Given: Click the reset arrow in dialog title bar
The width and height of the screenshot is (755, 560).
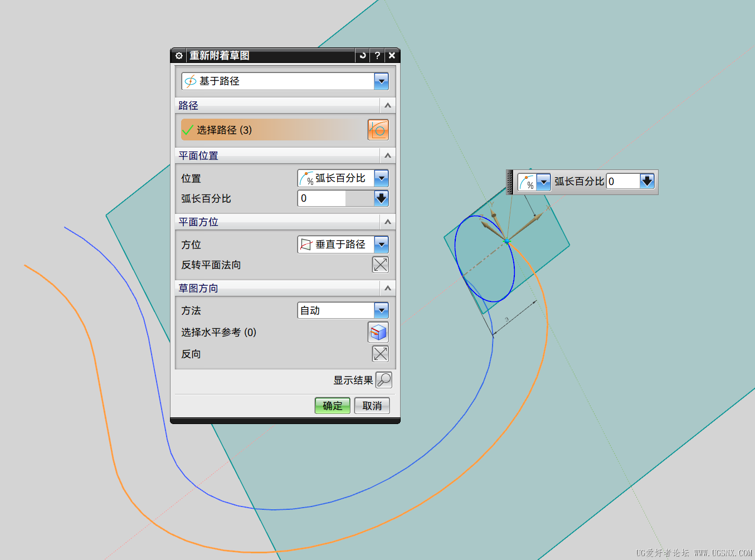Looking at the screenshot, I should click(362, 56).
